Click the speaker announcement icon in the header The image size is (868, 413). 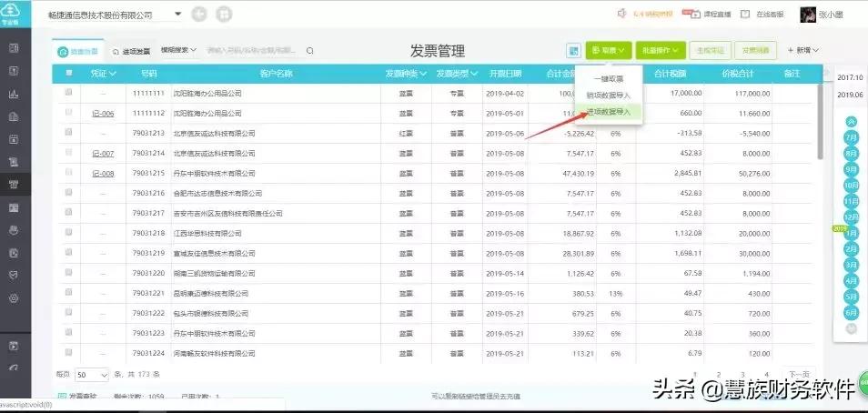click(622, 14)
